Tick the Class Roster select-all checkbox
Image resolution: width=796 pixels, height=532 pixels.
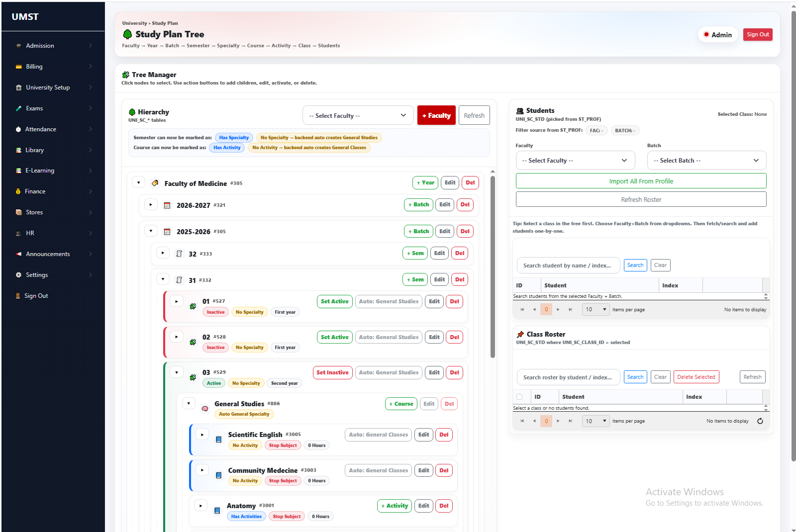point(519,397)
